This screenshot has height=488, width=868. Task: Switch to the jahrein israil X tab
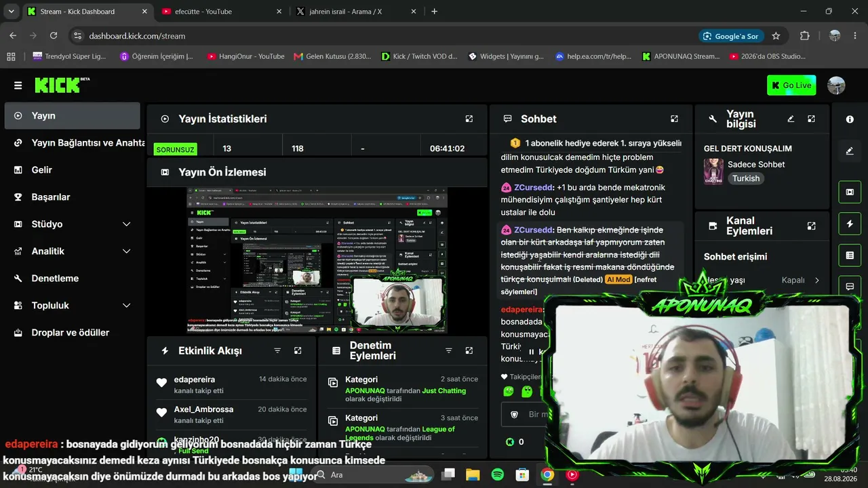point(356,12)
